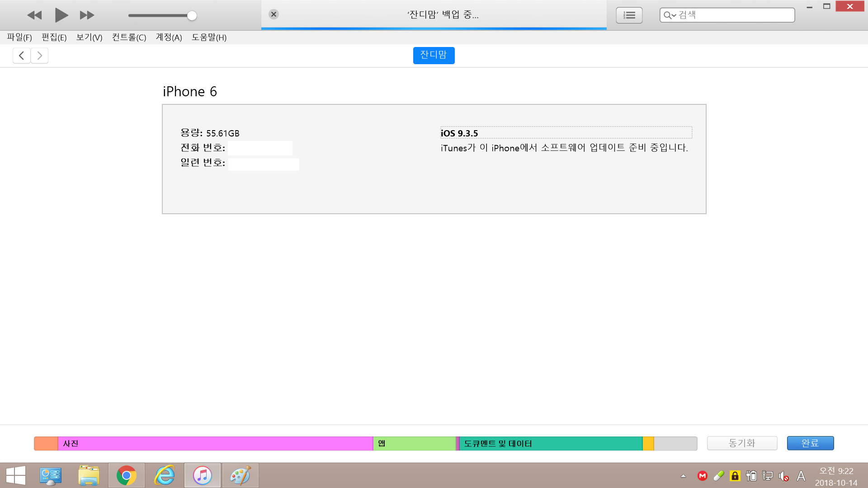Viewport: 868px width, 488px height.
Task: Click the rewind previous track button
Action: (34, 15)
